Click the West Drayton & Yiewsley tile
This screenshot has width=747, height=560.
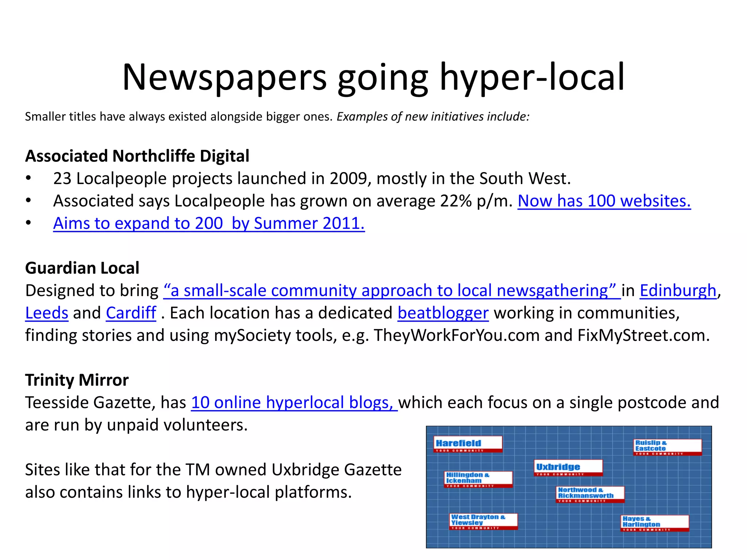(x=483, y=521)
